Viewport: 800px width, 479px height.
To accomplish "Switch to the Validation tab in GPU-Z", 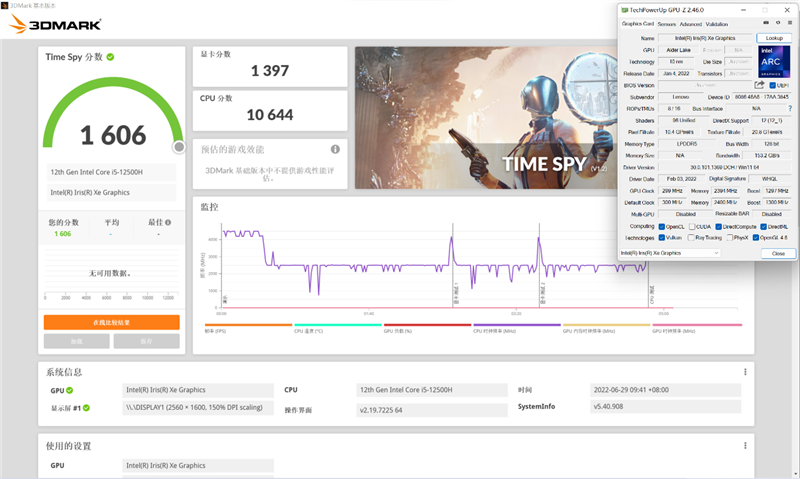I will (717, 24).
